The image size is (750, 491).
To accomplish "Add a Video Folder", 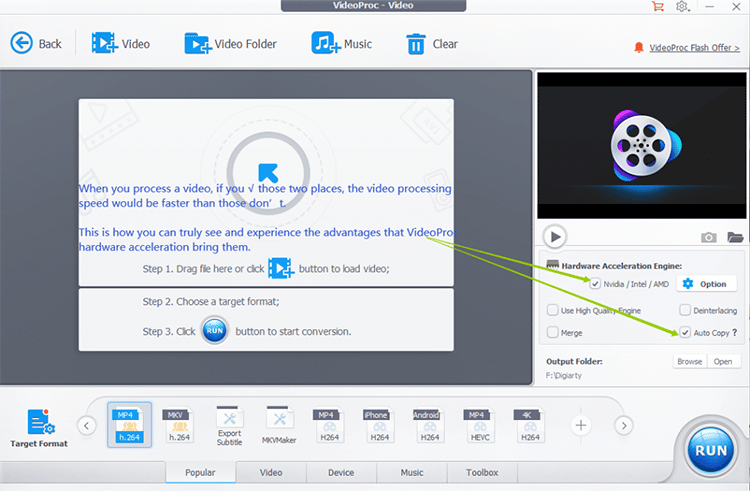I will [x=197, y=43].
